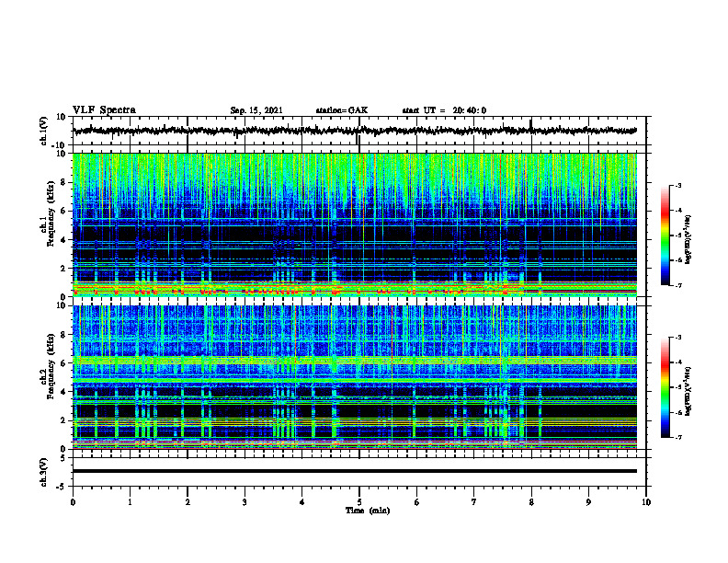Click the ch.2 spectrogram color bar
Viewport: 728px width, 563px height.
(x=665, y=387)
